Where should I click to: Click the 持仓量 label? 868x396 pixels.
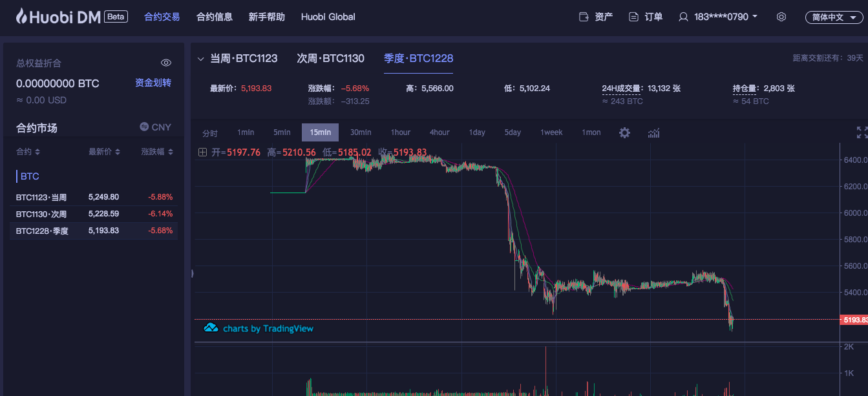745,88
